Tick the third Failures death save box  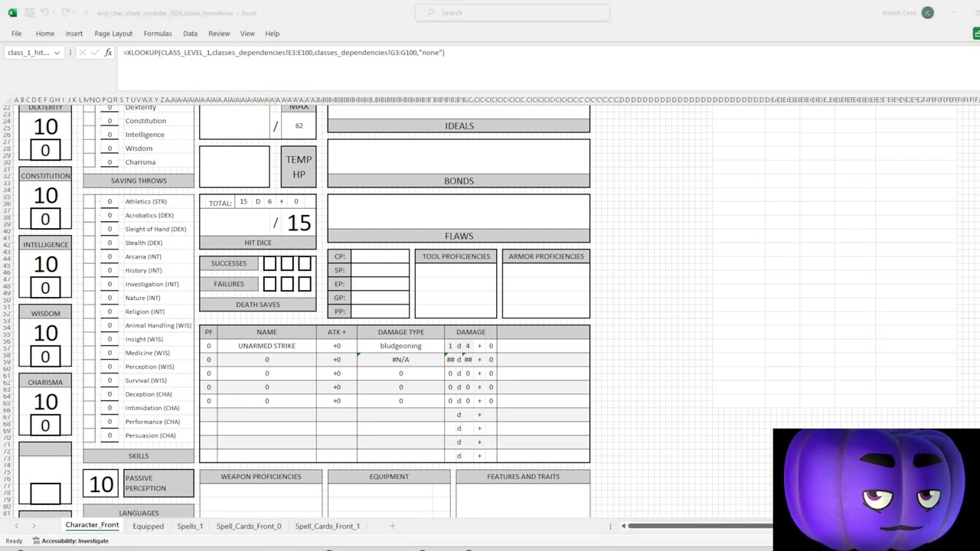point(305,284)
